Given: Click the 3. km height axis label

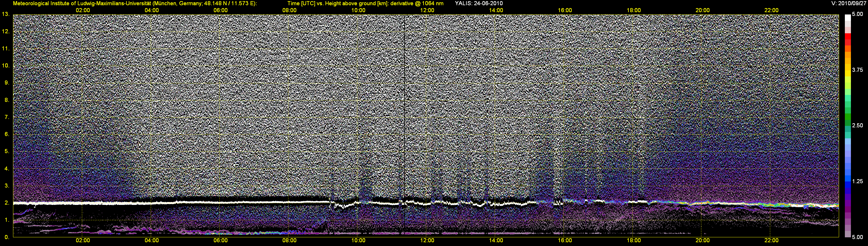Looking at the screenshot, I should pyautogui.click(x=7, y=186).
